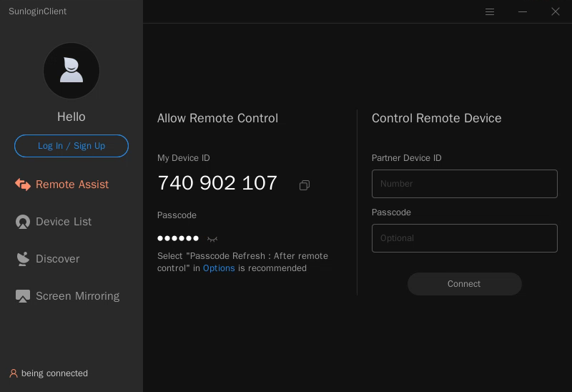The image size is (572, 392).
Task: Click the Hello greeting text
Action: 71,117
